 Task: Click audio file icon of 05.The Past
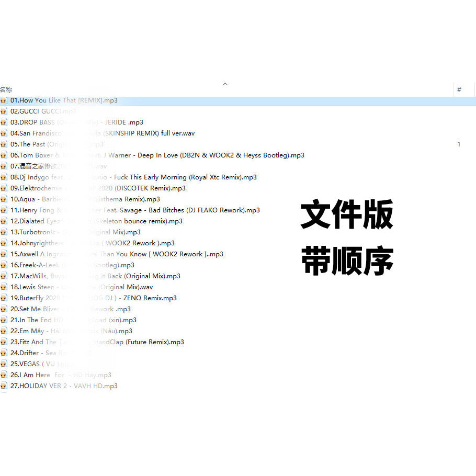[x=4, y=144]
